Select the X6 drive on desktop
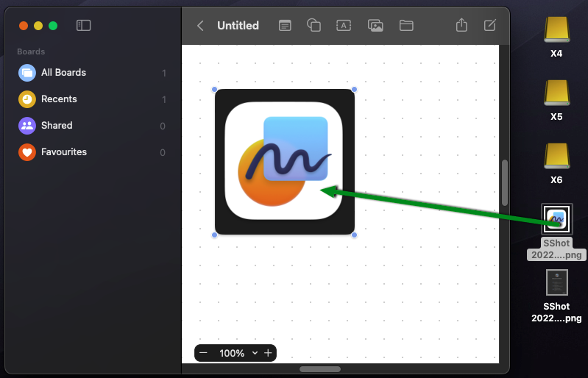Viewport: 588px width, 378px height. [x=556, y=164]
